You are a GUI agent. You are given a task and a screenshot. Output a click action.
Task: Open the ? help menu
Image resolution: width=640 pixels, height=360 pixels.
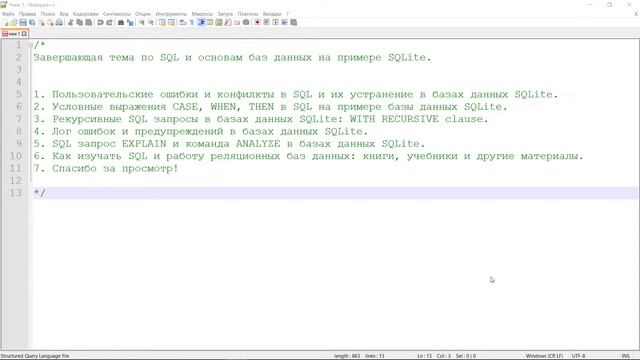[x=287, y=14]
